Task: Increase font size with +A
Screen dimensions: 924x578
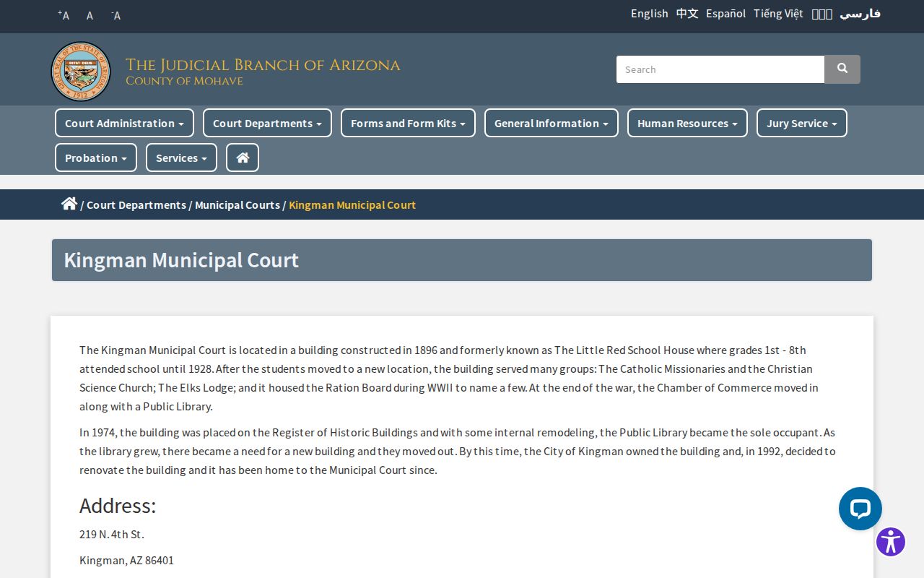Action: coord(64,15)
